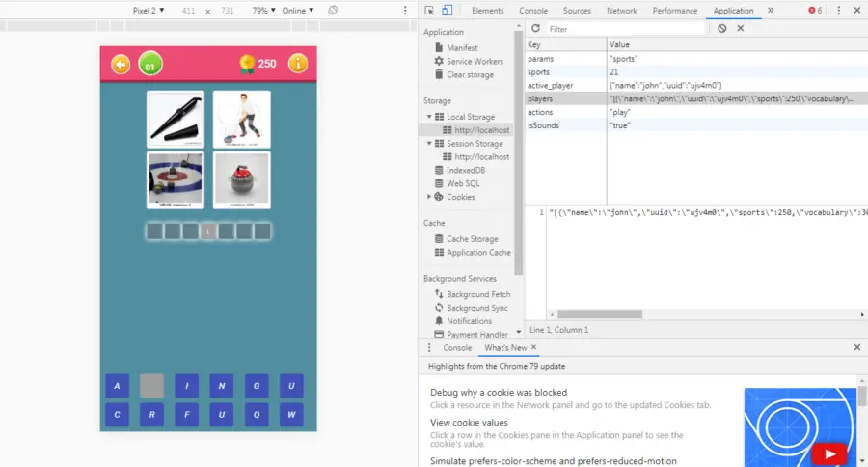Select Cache Storage item
The image size is (868, 467).
(473, 238)
